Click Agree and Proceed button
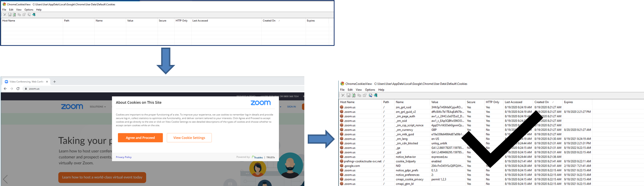 [x=140, y=138]
